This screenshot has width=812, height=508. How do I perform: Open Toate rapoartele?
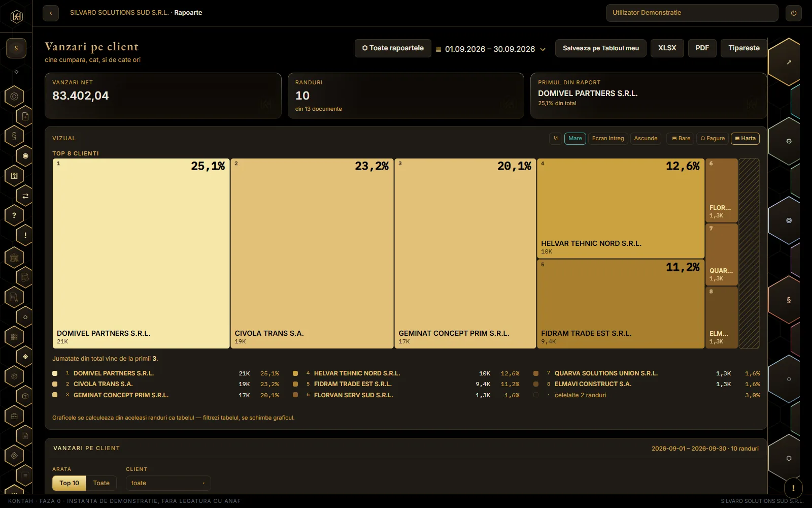(393, 48)
